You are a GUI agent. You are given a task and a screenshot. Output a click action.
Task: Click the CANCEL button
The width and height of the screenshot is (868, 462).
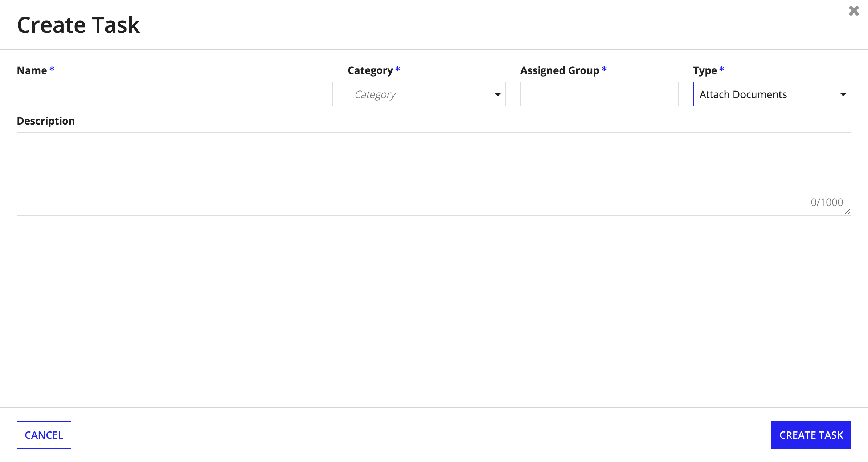pyautogui.click(x=44, y=435)
